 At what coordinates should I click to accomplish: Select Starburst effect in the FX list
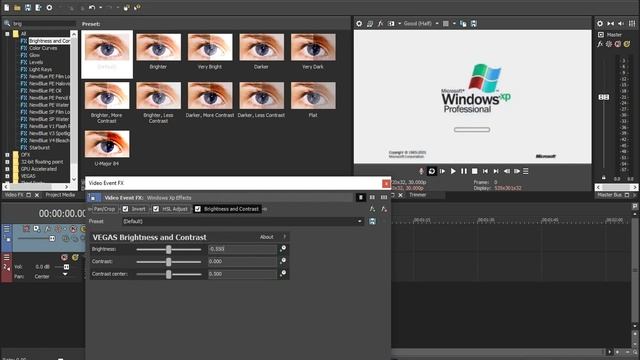pos(39,148)
